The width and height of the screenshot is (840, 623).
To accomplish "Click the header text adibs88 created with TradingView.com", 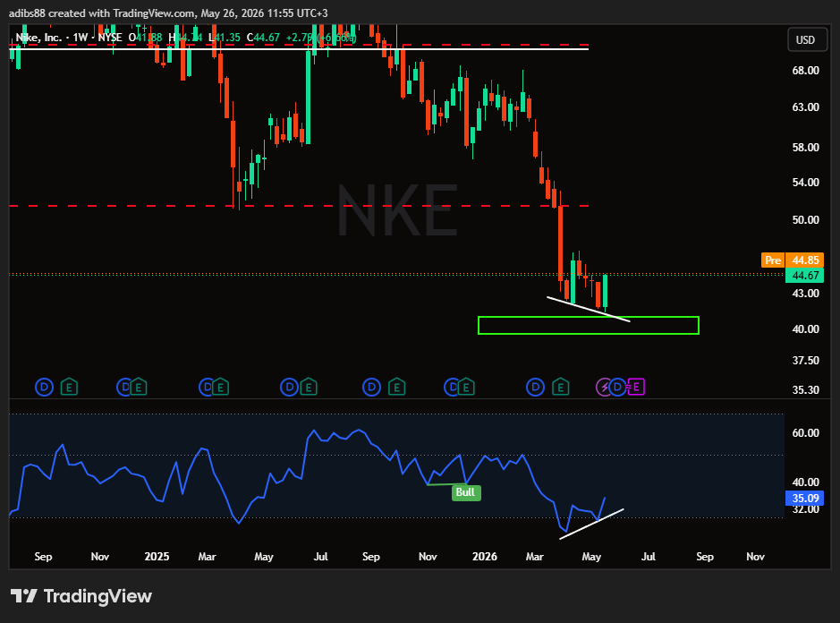I will point(101,13).
